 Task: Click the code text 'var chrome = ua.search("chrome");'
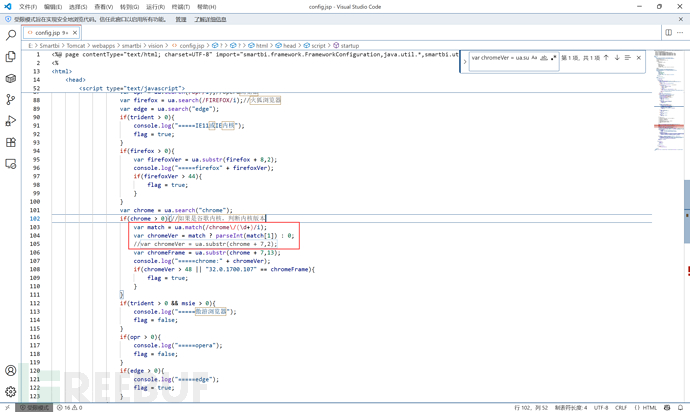176,210
